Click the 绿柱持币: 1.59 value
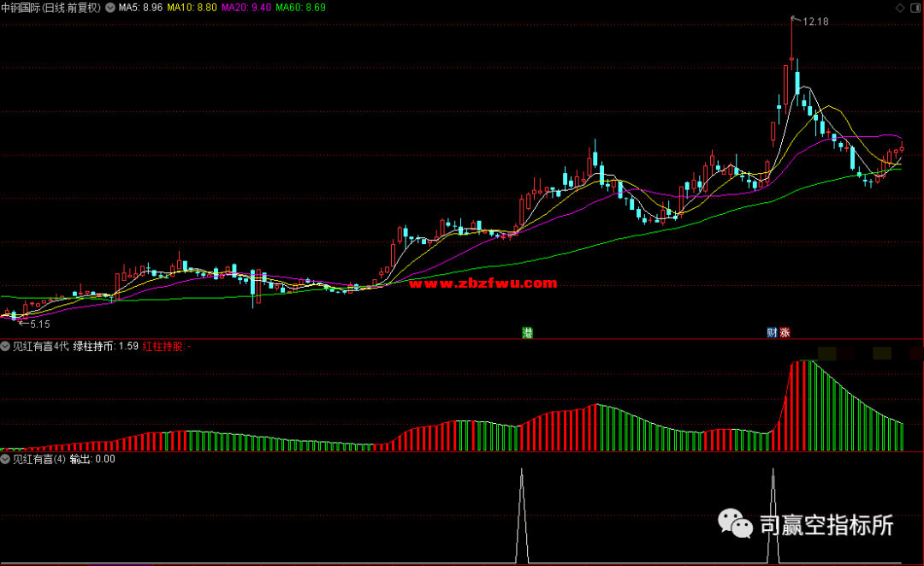This screenshot has height=566, width=924. 105,346
